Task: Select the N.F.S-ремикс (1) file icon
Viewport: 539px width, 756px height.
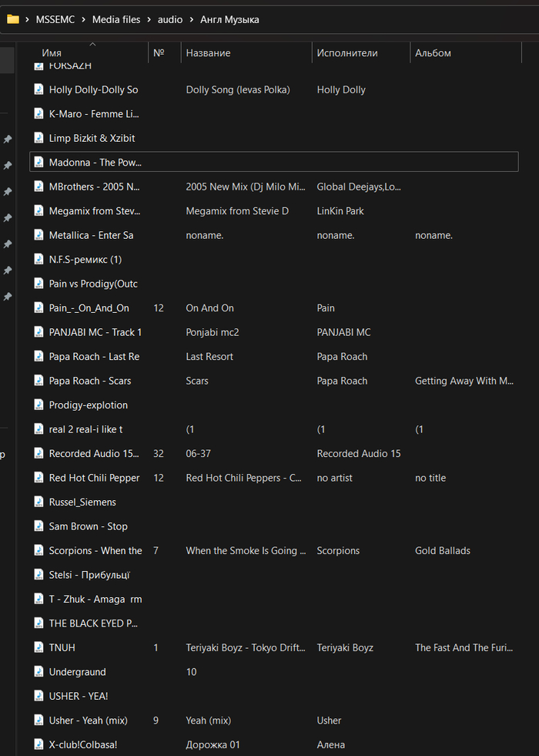Action: click(39, 260)
